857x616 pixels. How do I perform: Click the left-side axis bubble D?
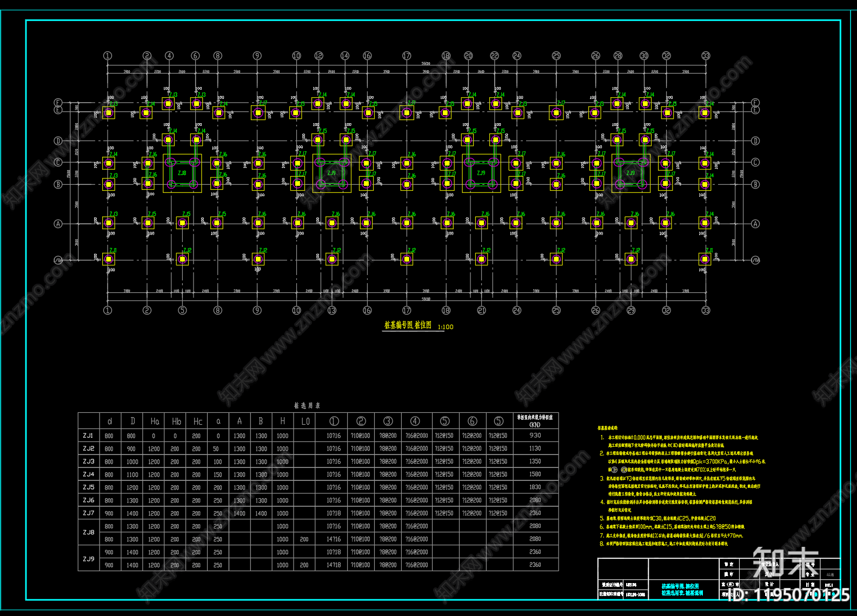[x=58, y=141]
